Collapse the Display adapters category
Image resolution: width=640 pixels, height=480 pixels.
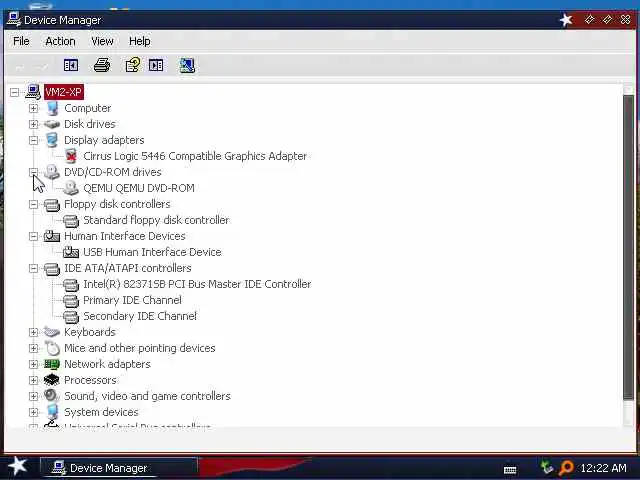(33, 140)
